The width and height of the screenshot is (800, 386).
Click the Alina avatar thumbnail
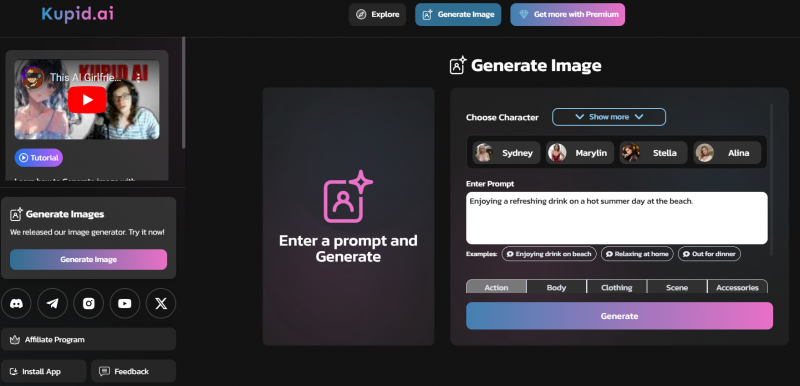click(x=705, y=152)
